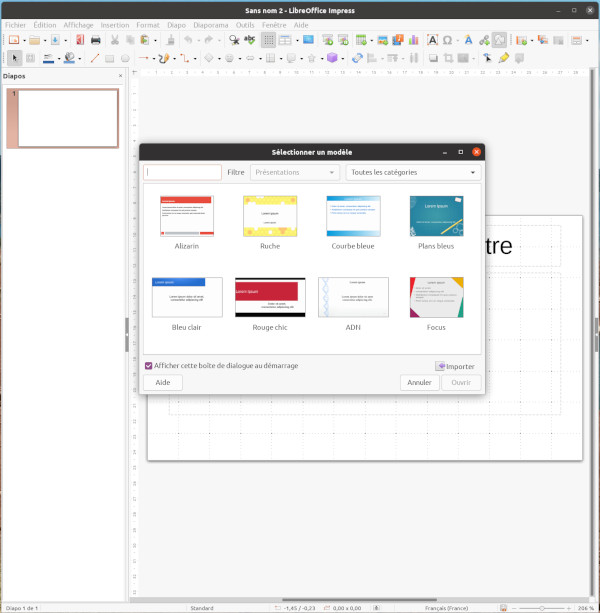Toggle the Show draw functions icon
This screenshot has width=600, height=613.
[500, 40]
